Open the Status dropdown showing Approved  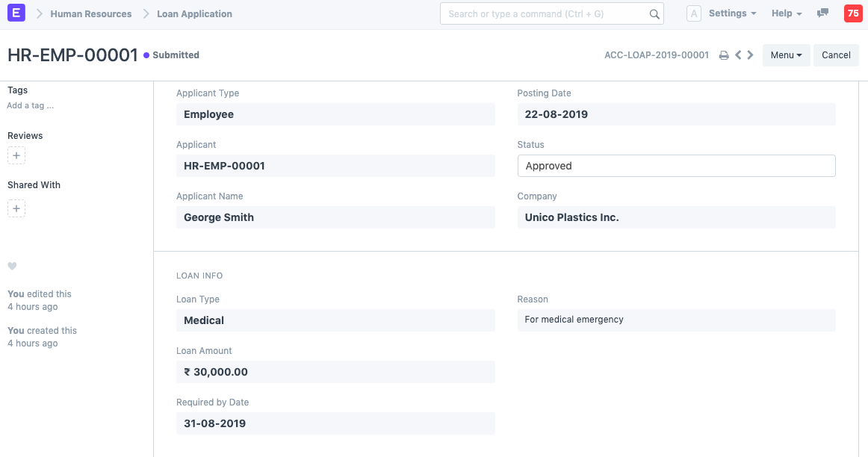coord(676,165)
